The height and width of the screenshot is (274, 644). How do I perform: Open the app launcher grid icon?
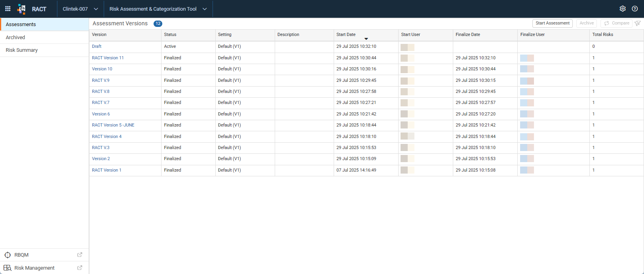point(8,9)
